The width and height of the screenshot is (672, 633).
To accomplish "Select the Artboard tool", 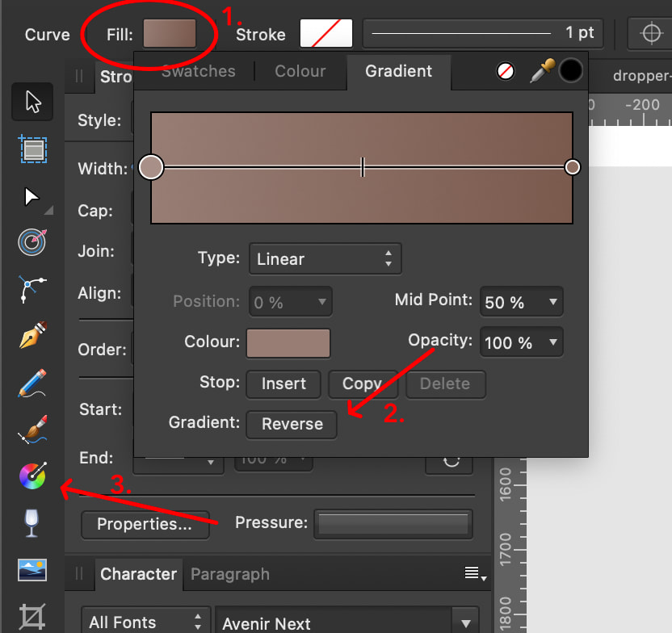I will (x=32, y=149).
